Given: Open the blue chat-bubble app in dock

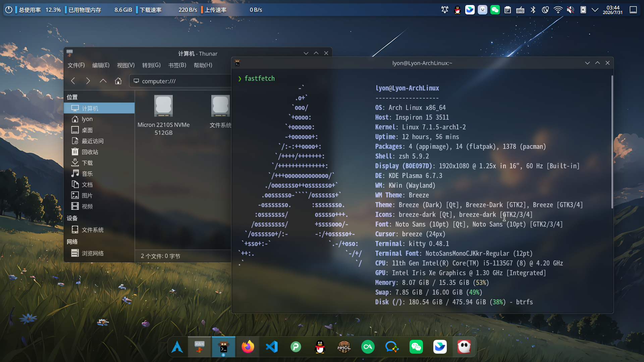Looking at the screenshot, I should 392,347.
